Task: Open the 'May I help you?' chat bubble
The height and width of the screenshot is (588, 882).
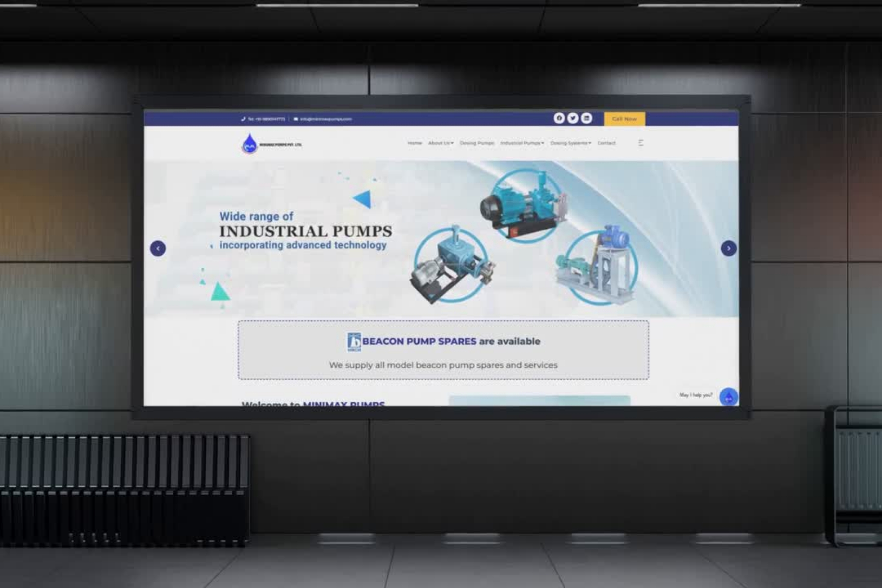Action: coord(728,397)
